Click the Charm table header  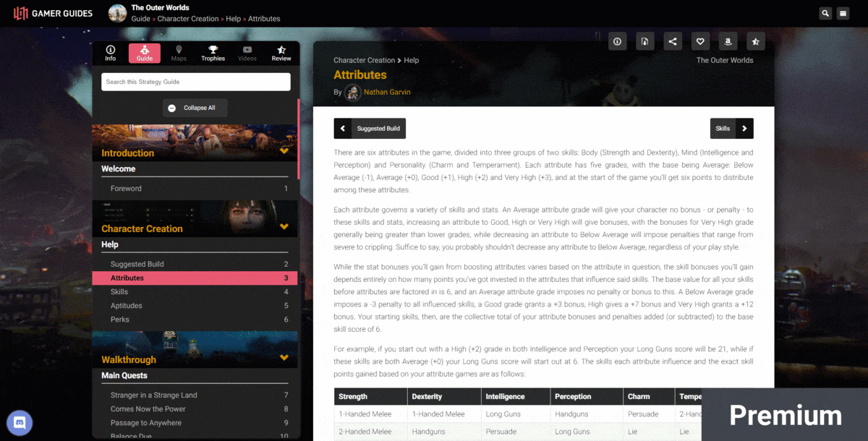point(649,397)
